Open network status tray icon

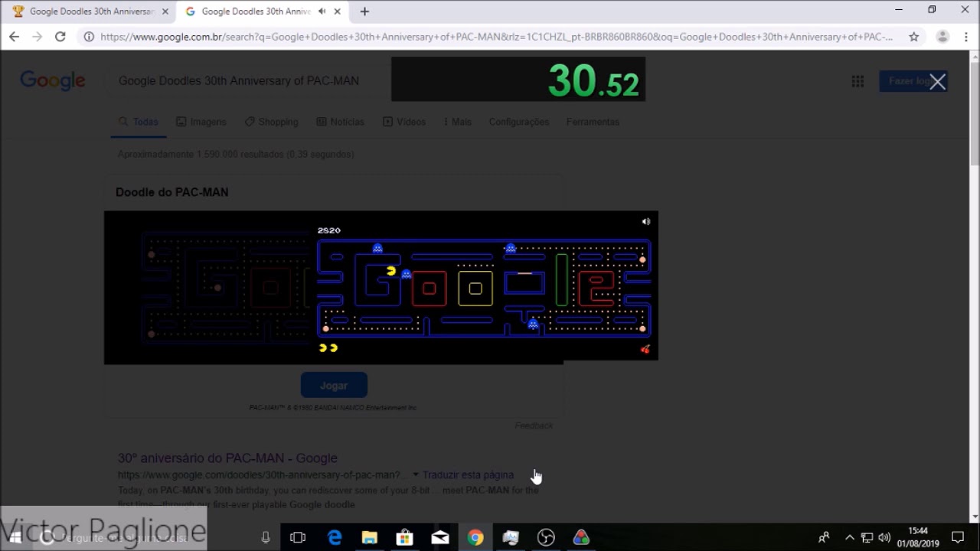tap(867, 538)
